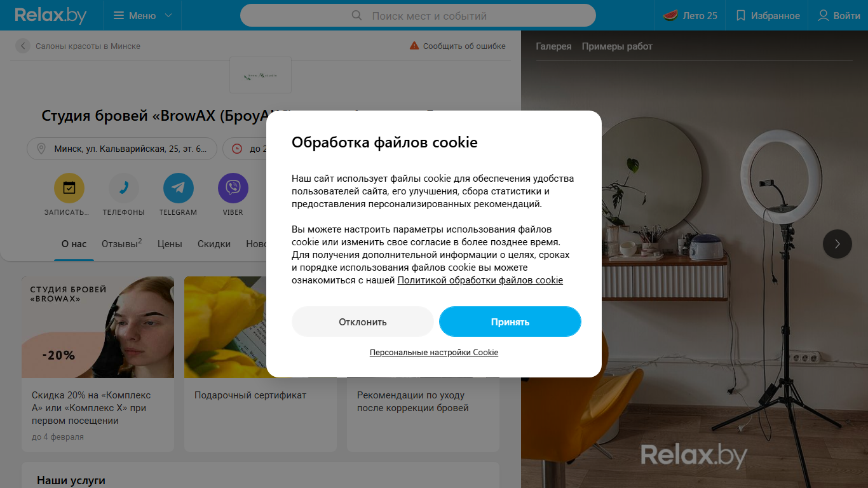Open Избранное bookmark icon in header
The width and height of the screenshot is (868, 488).
(x=740, y=15)
